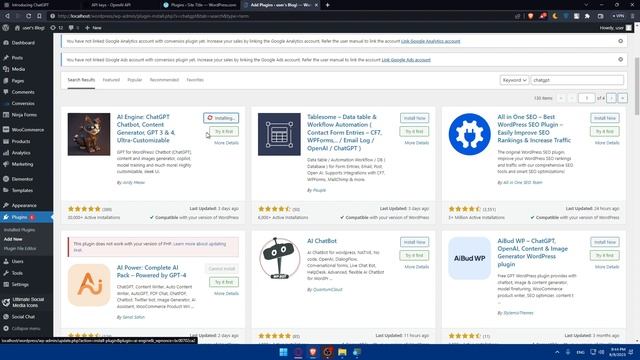Dismiss the Google Ads notice
640x360 pixels.
point(620,59)
